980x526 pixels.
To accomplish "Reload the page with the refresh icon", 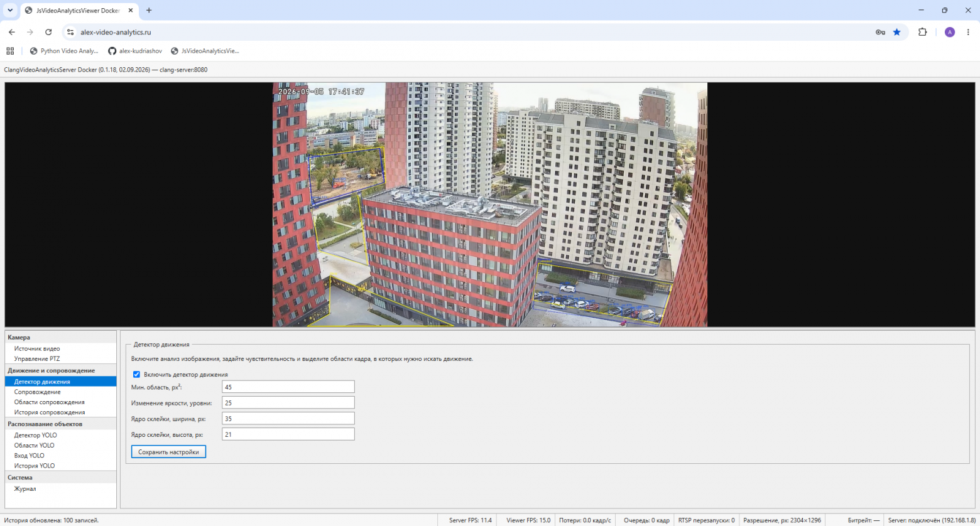I will (x=48, y=32).
